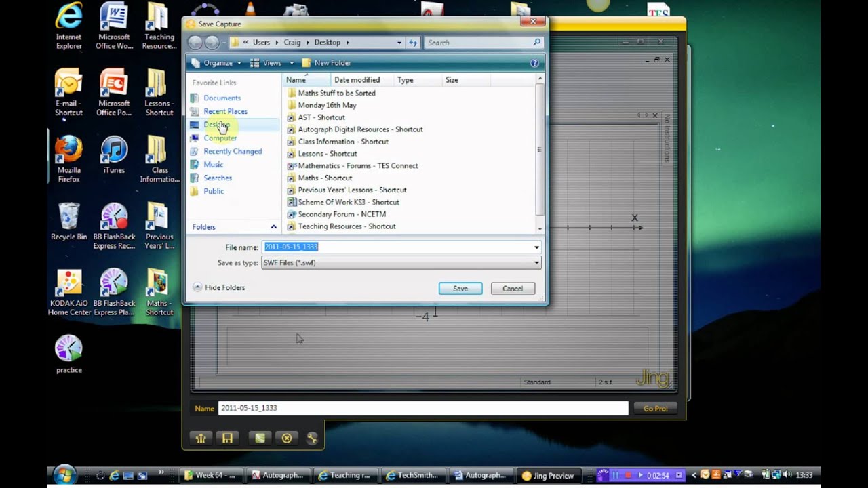Image resolution: width=868 pixels, height=488 pixels.
Task: Click the red stop button in recorder toolbar
Action: click(x=628, y=475)
